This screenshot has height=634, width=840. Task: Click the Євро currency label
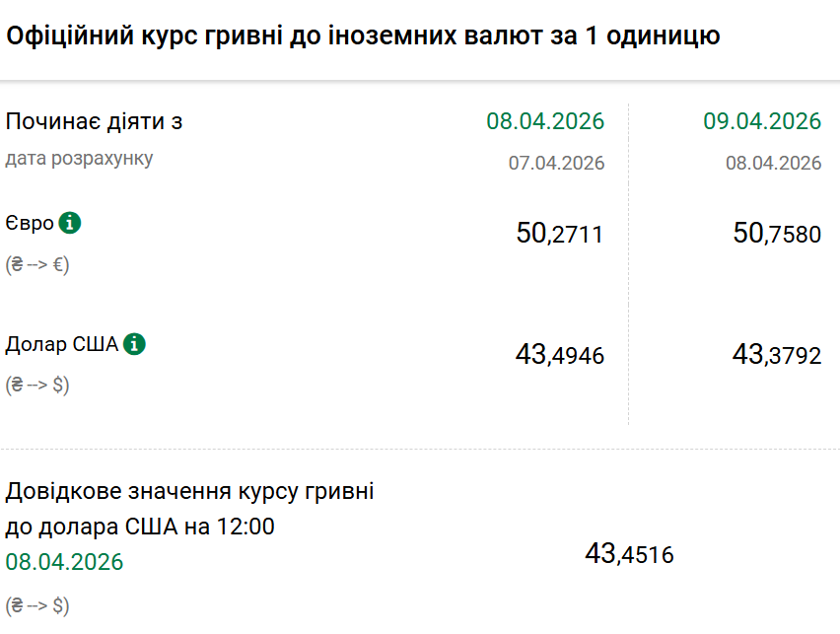pos(30,224)
